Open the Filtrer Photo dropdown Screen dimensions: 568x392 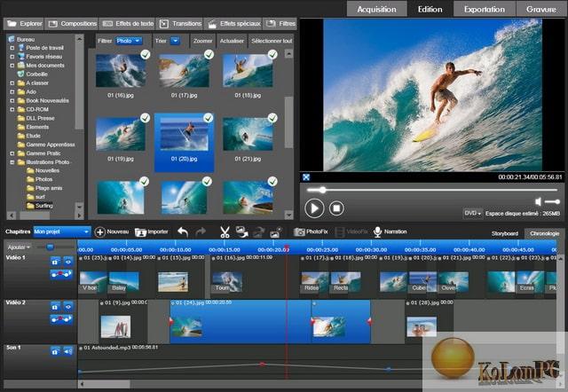(x=129, y=41)
